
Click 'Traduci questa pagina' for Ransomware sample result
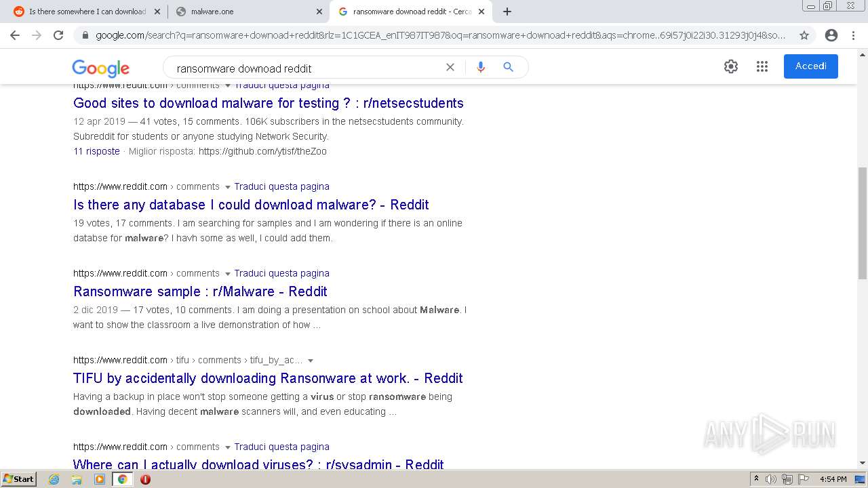281,273
